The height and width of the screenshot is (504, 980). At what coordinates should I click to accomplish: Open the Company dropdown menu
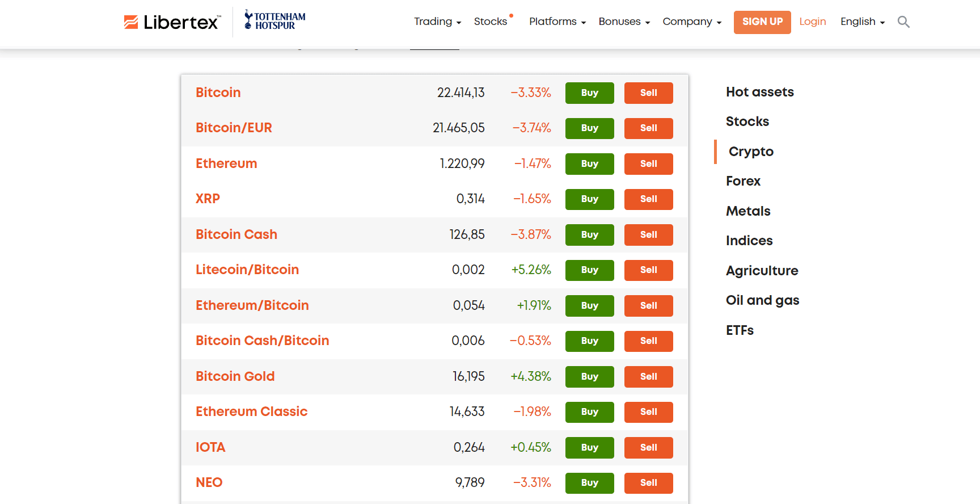(x=691, y=22)
